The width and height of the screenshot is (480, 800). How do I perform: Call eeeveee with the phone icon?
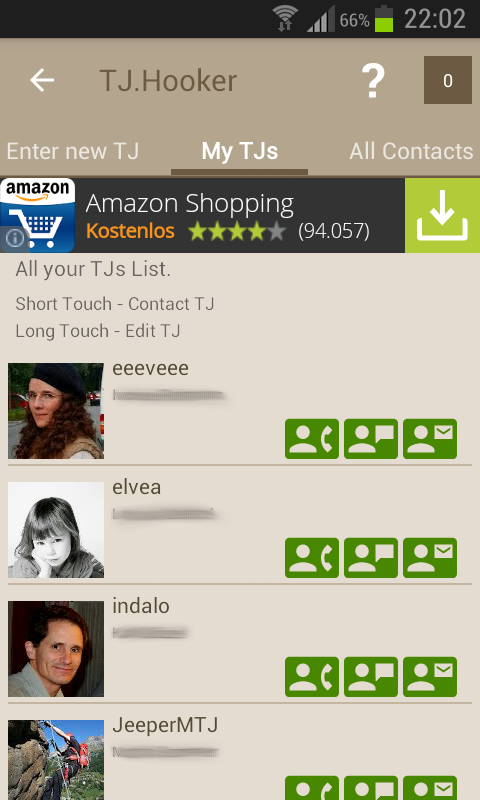(x=312, y=439)
